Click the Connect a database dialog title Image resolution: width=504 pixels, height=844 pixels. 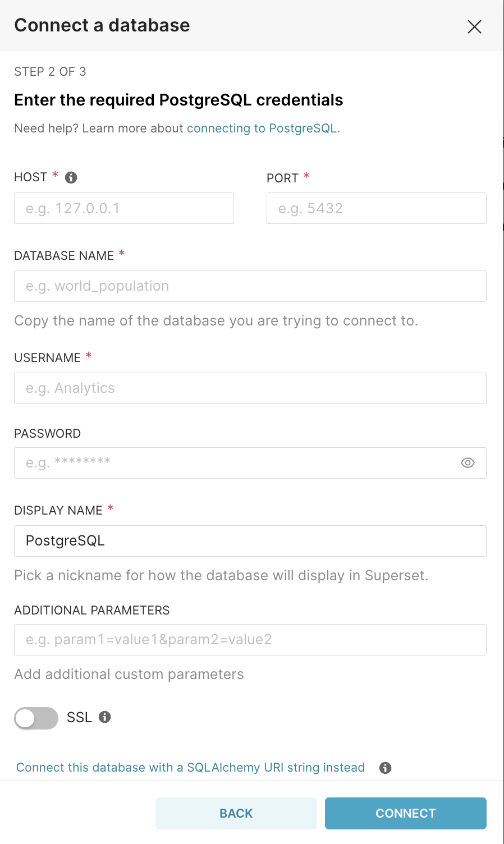tap(102, 25)
